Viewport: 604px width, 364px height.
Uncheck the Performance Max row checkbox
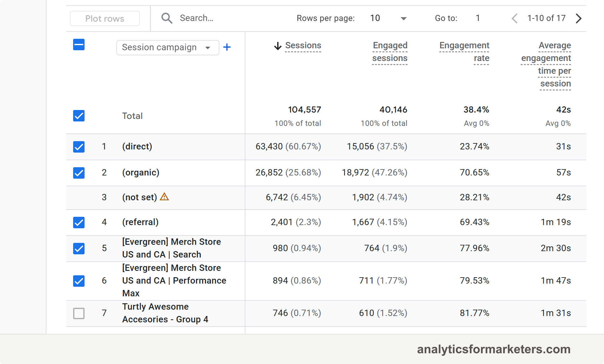[x=79, y=281]
